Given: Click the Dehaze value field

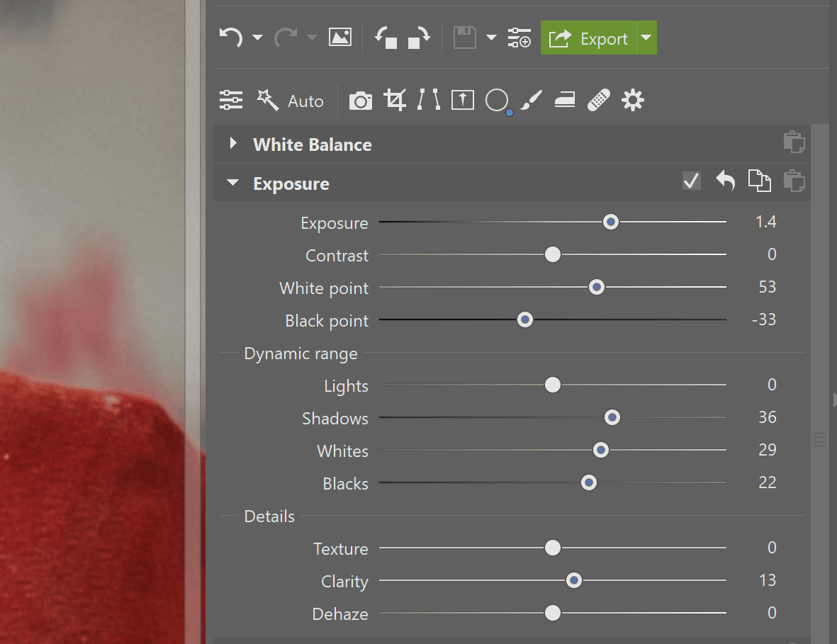Looking at the screenshot, I should (772, 613).
